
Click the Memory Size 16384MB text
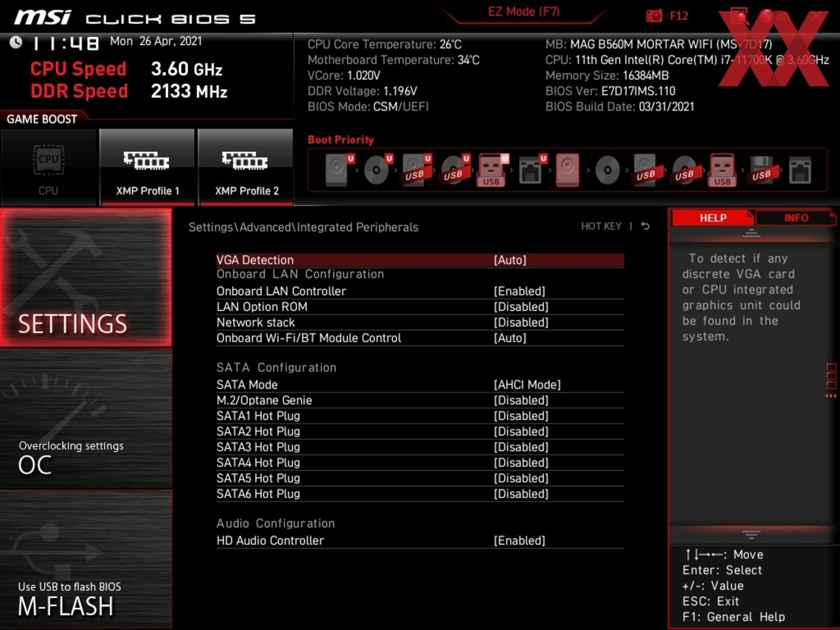607,75
